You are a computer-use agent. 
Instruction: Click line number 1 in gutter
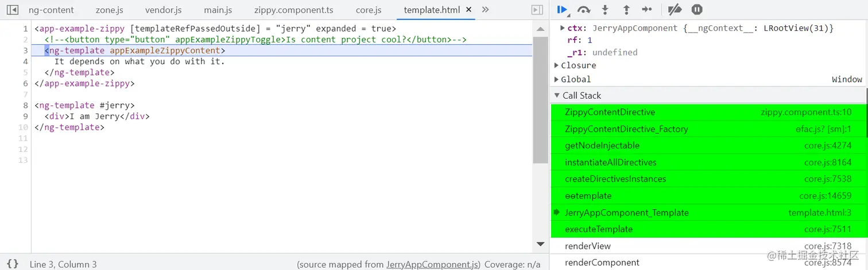(25, 29)
